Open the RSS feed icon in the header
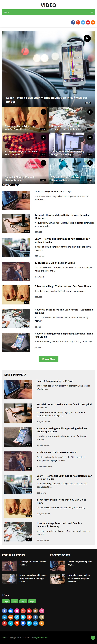This screenshot has width=97, height=644. point(93,22)
